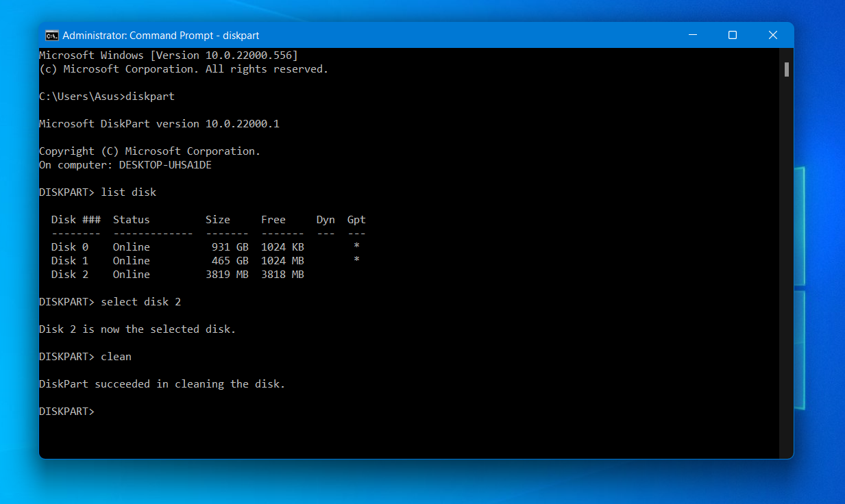This screenshot has width=845, height=504.
Task: Click the 'Disk 0' row label
Action: click(x=70, y=247)
